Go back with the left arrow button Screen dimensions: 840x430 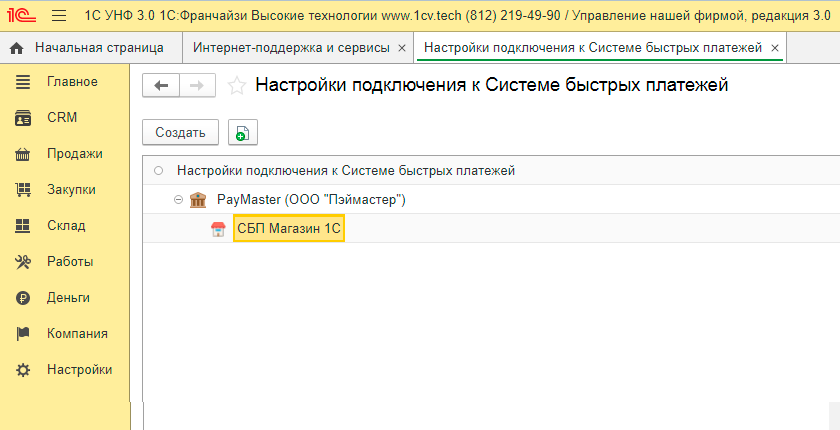[161, 86]
